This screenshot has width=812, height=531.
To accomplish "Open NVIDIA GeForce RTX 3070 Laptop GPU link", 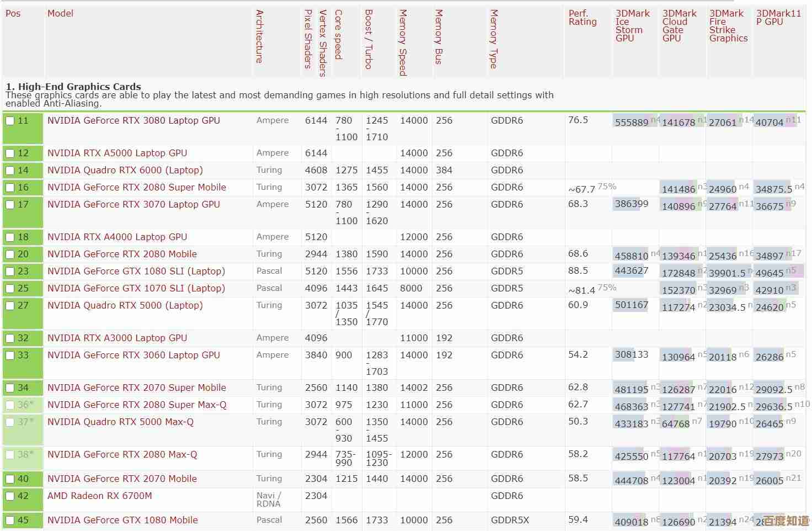I will (x=133, y=204).
